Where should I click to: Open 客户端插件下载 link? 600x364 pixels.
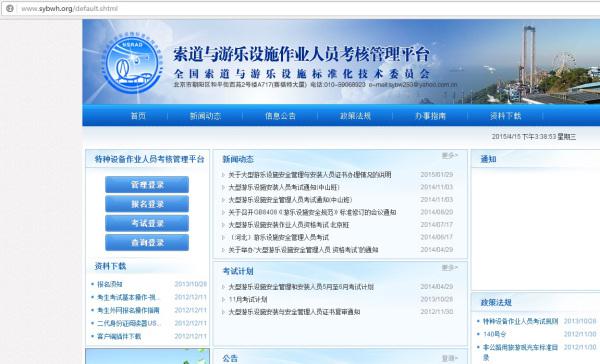click(119, 336)
